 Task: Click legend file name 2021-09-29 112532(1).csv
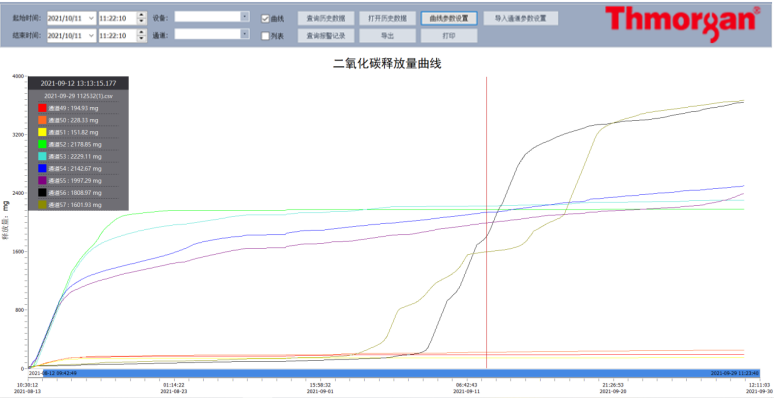point(78,96)
